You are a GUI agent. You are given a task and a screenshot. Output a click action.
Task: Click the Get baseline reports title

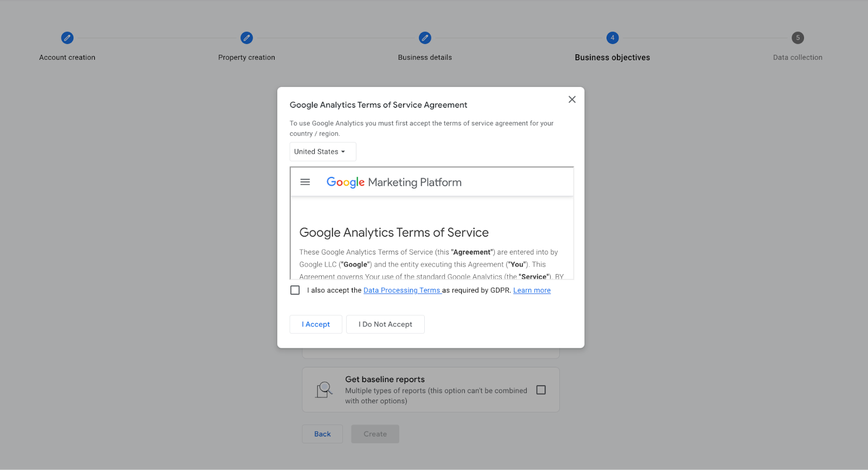[x=385, y=379]
